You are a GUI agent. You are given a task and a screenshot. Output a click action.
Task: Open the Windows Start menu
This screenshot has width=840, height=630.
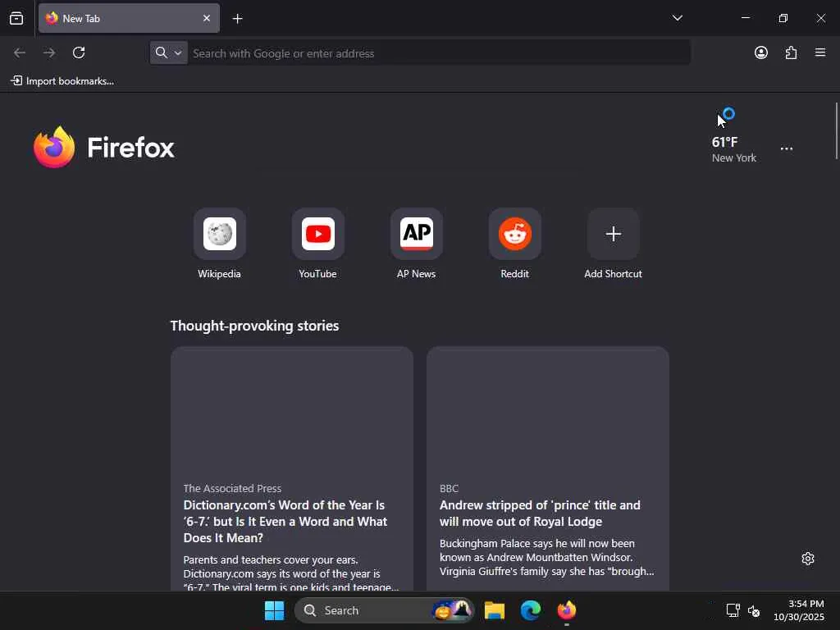click(274, 610)
